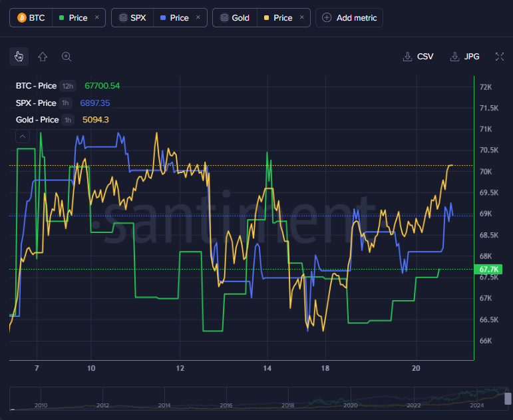Viewport: 513px width, 420px height.
Task: Open the BTC 12h interval selector
Action: tap(67, 86)
